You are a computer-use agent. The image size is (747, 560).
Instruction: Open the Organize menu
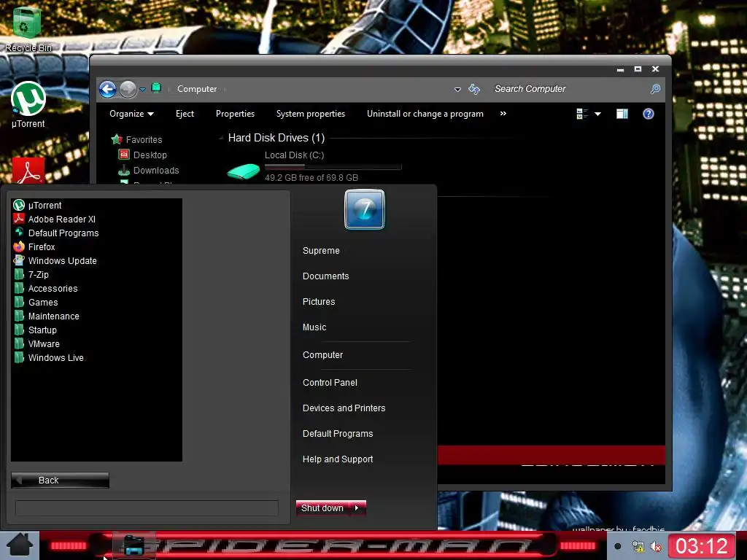[131, 114]
